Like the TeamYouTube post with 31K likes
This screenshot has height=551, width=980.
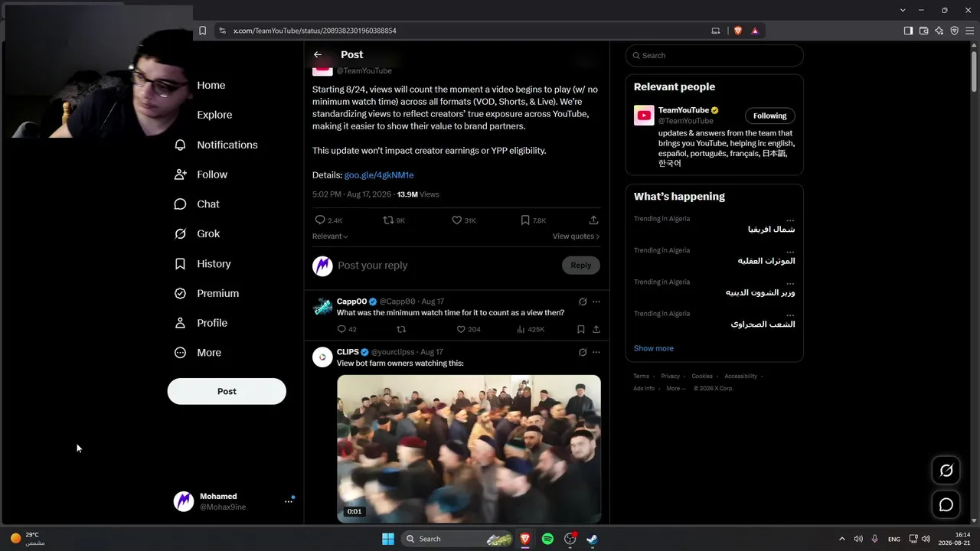(x=456, y=220)
